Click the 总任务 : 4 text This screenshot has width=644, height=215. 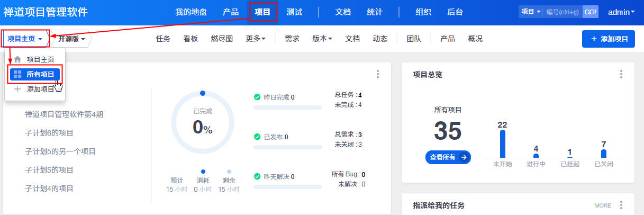coord(348,95)
